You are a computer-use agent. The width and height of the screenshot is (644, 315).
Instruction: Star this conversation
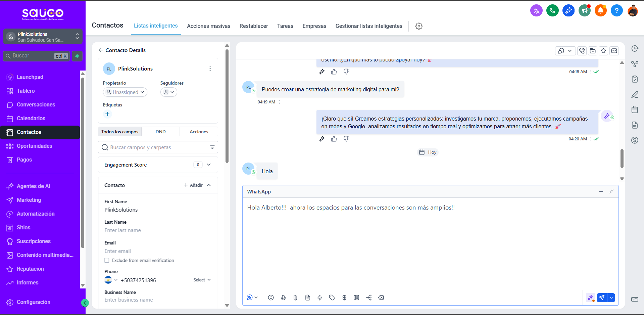point(603,51)
